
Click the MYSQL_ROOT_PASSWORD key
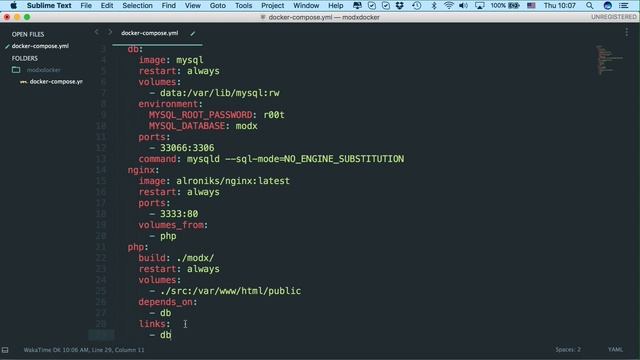pyautogui.click(x=200, y=115)
